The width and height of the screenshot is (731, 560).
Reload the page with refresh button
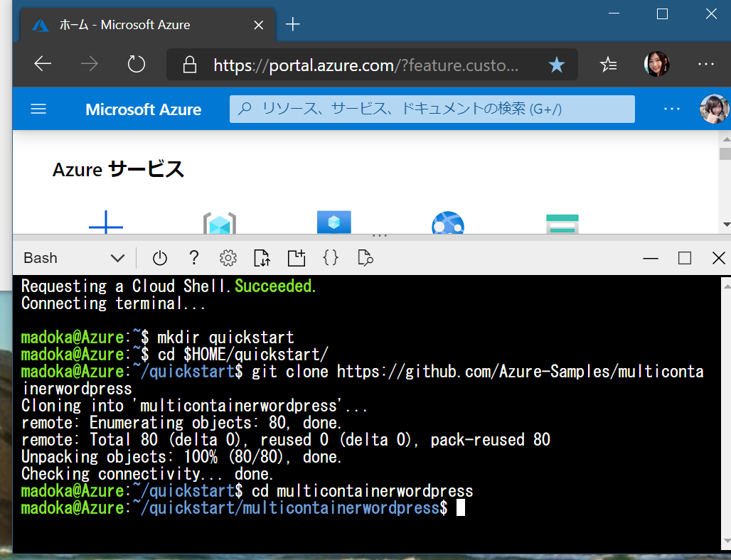(136, 65)
